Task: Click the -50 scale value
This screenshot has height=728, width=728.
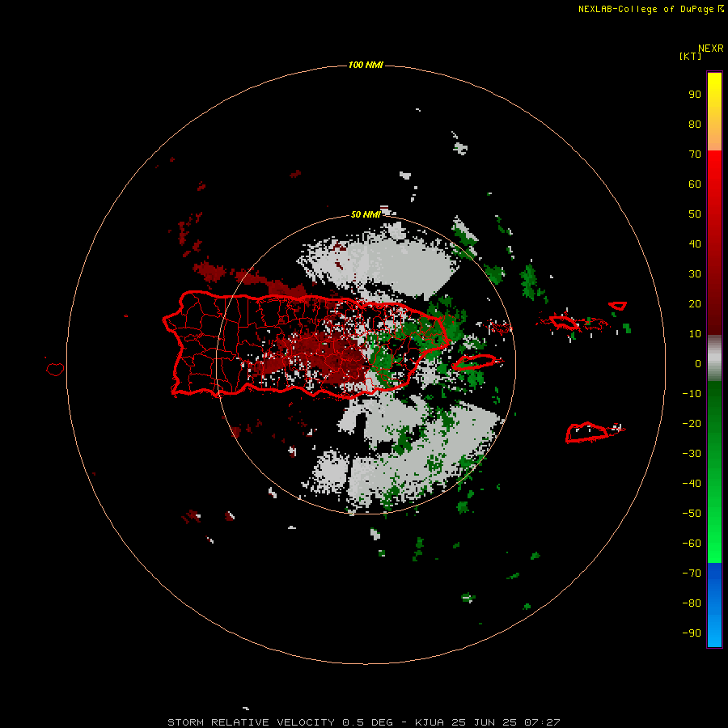Action: click(692, 514)
